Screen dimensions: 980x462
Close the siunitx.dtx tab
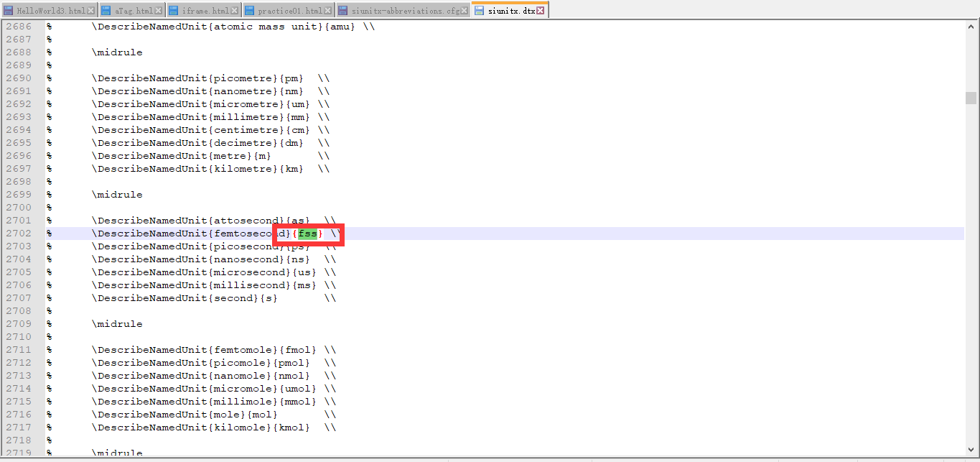pos(541,10)
